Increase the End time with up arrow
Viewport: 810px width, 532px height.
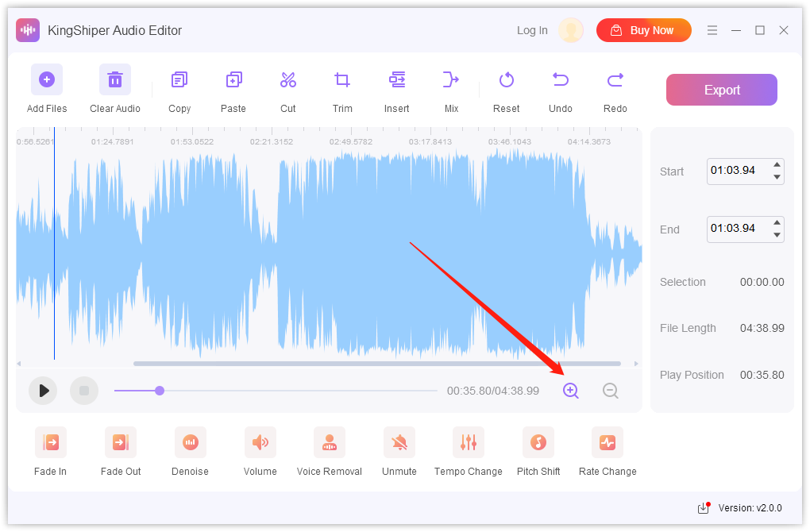[777, 222]
